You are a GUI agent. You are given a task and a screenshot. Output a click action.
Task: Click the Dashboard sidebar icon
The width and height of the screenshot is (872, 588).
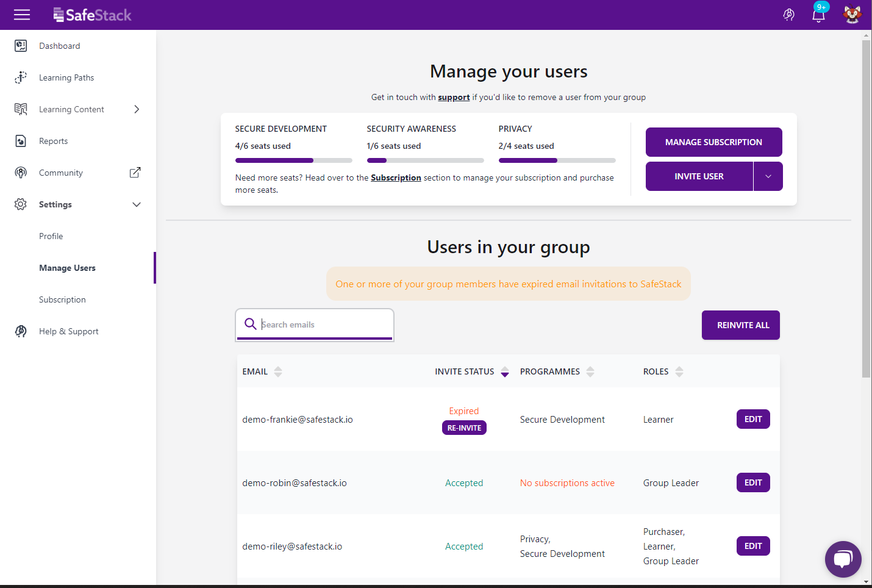(x=21, y=46)
